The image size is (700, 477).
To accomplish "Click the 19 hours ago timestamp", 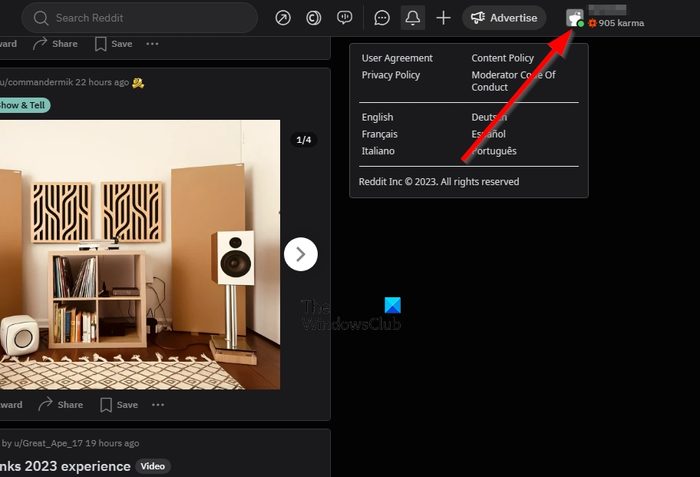I will point(112,443).
